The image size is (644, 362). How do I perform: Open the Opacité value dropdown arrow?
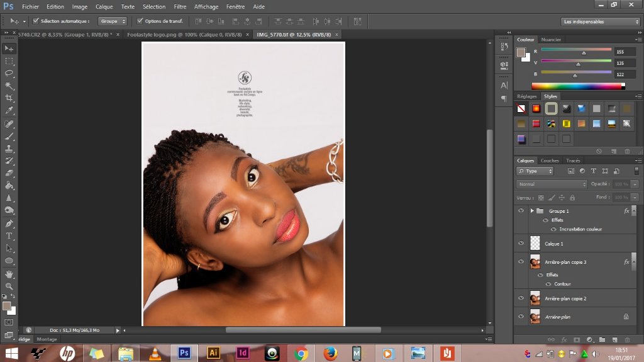pos(635,184)
